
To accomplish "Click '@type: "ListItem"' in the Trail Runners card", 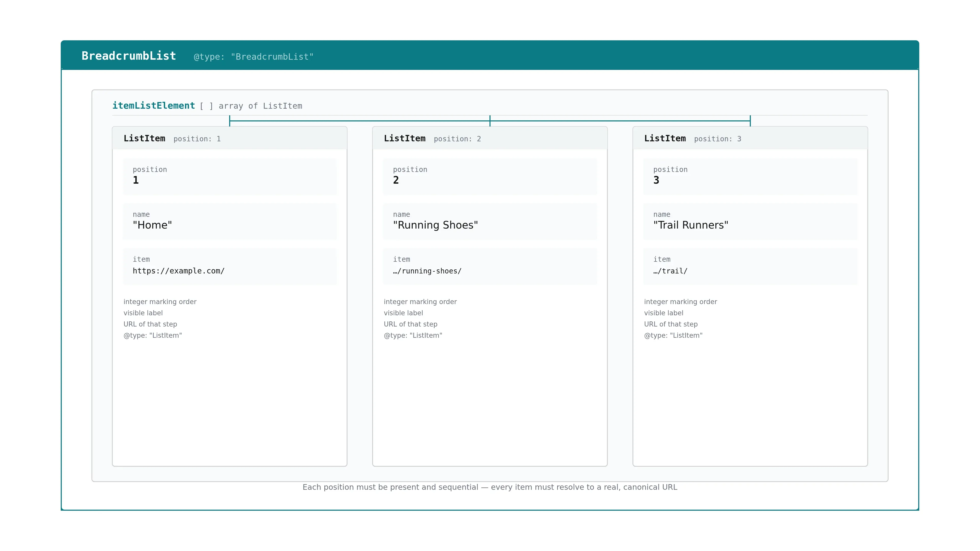I will [x=673, y=335].
